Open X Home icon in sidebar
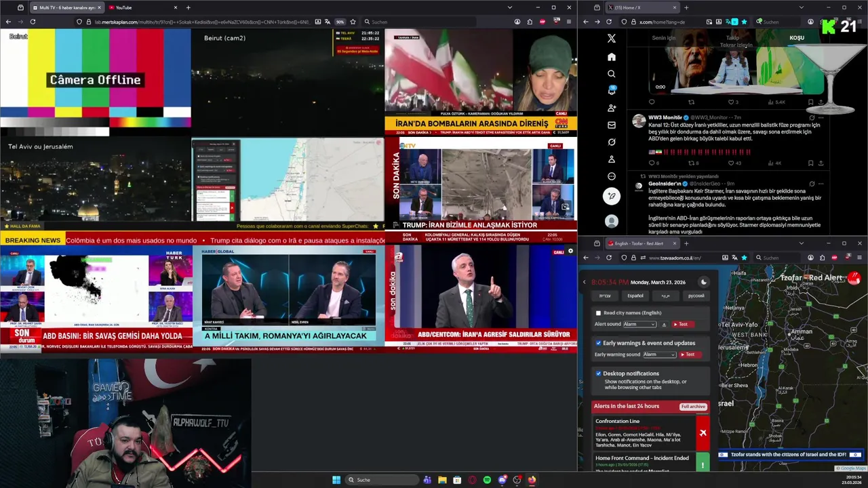The width and height of the screenshot is (868, 488). [611, 57]
